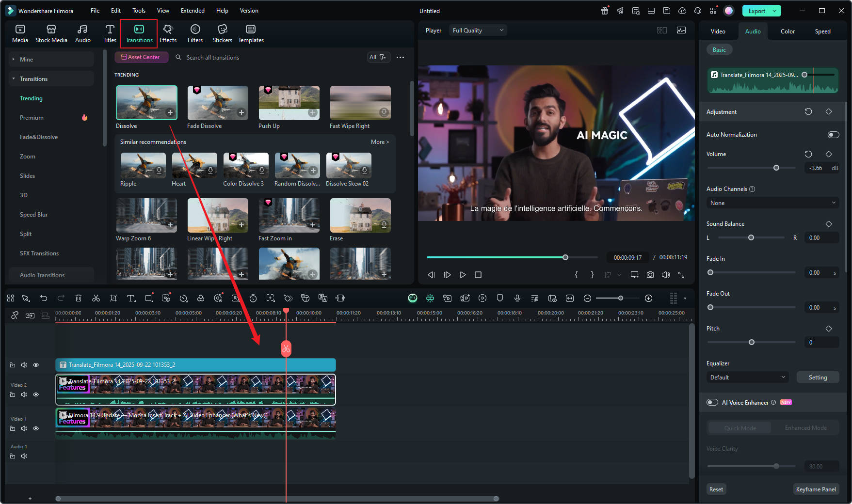
Task: Click the Reset button
Action: point(716,489)
